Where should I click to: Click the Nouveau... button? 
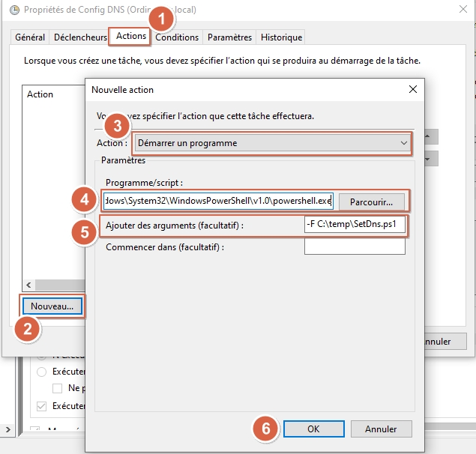click(52, 306)
